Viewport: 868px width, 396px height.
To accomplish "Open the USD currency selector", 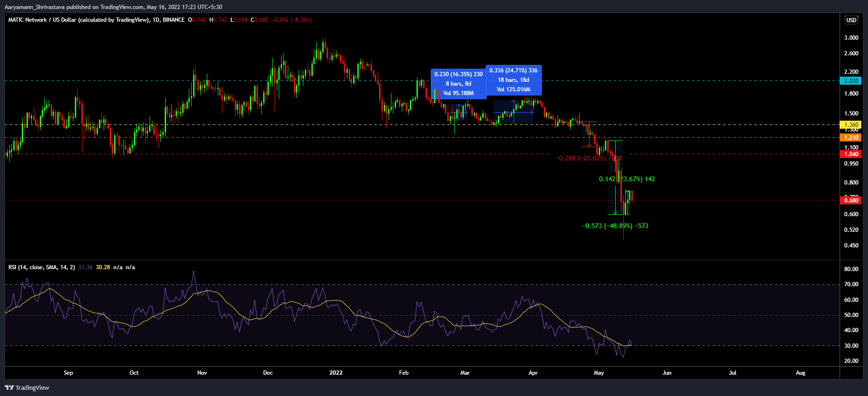I will pos(851,20).
